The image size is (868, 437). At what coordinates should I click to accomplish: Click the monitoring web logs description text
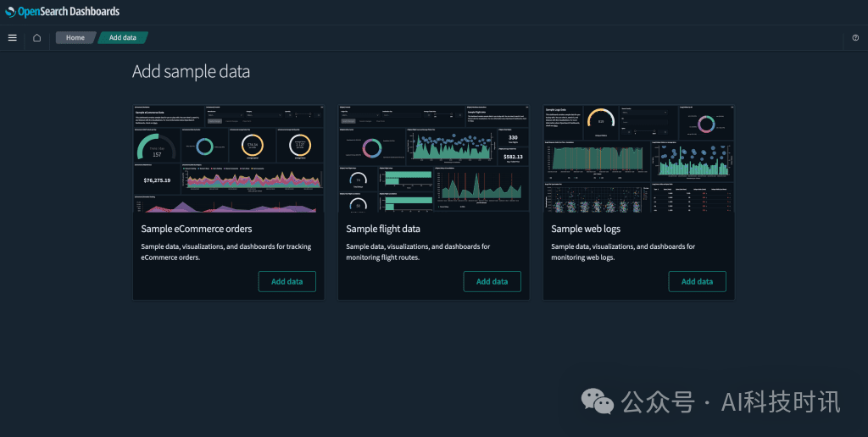[623, 252]
